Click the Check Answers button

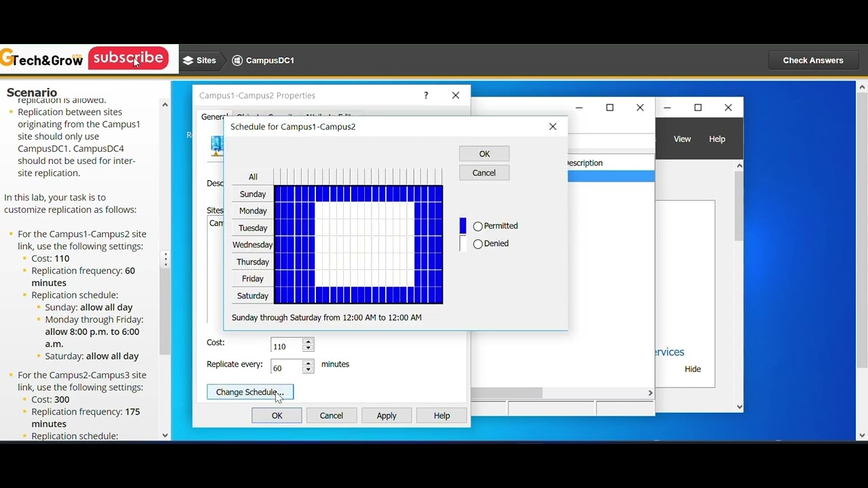813,60
